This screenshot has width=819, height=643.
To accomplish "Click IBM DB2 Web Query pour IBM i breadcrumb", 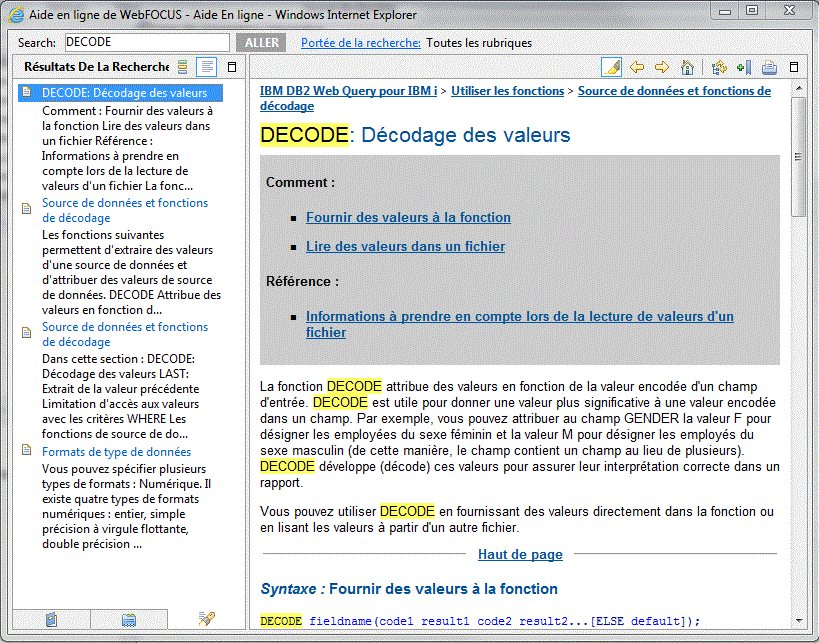I will pyautogui.click(x=348, y=91).
